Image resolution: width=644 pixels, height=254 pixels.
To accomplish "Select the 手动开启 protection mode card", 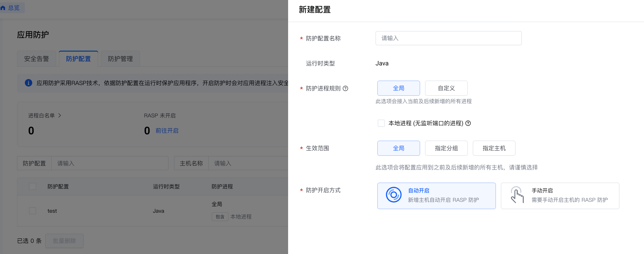I will 560,196.
